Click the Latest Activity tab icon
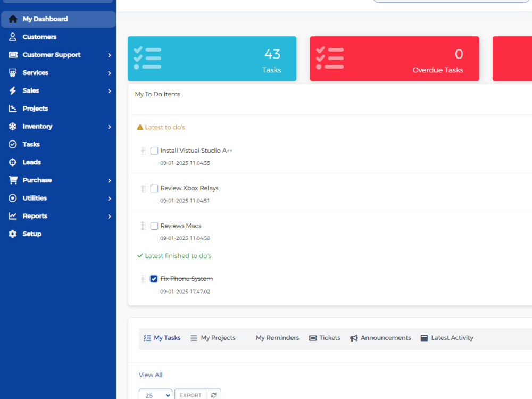This screenshot has width=532, height=399. coord(424,338)
